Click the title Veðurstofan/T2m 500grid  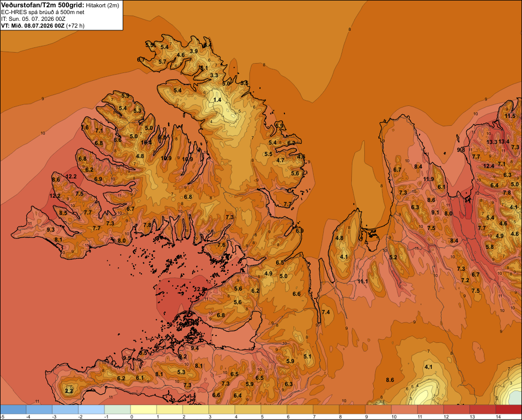pyautogui.click(x=43, y=5)
